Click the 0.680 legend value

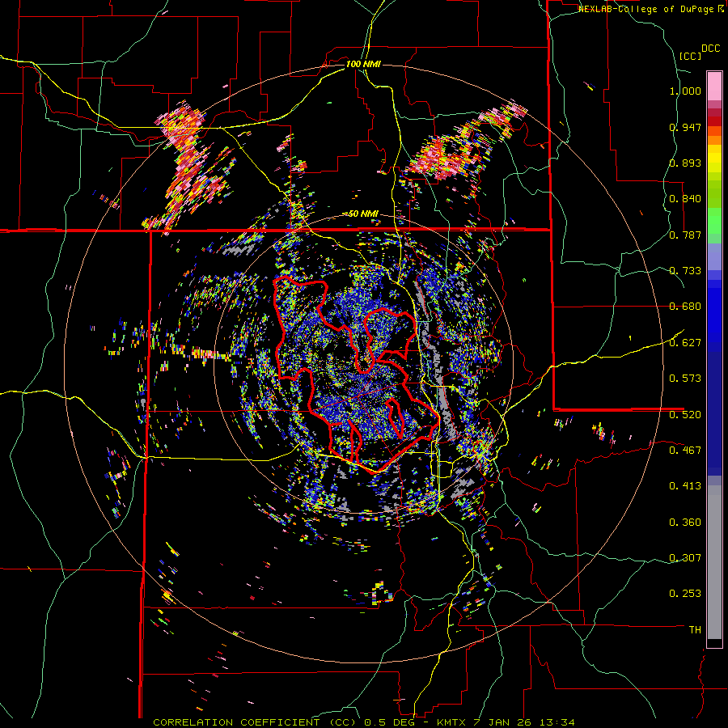coord(685,307)
